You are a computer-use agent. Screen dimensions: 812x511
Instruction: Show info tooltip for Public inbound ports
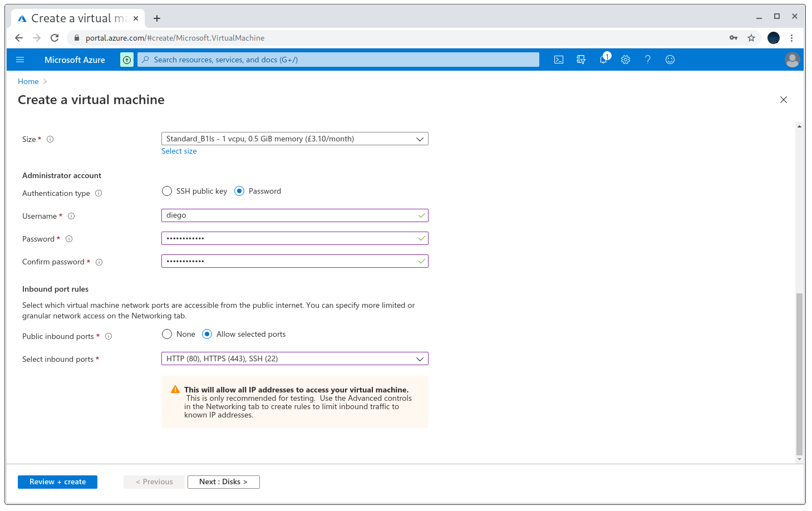109,336
